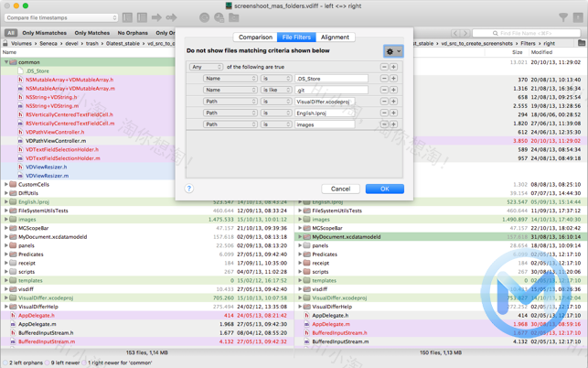Toggle the All scope filter
588x368 pixels.
[11, 33]
